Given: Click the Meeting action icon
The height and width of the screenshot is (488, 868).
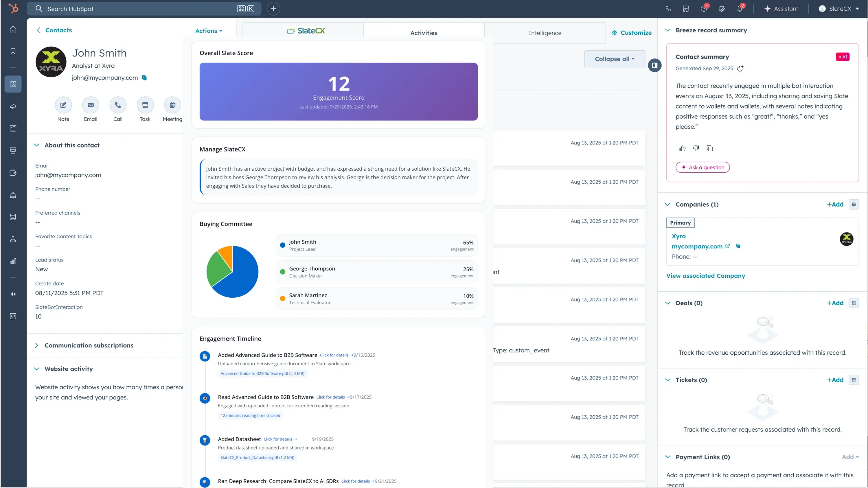Looking at the screenshot, I should coord(172,105).
